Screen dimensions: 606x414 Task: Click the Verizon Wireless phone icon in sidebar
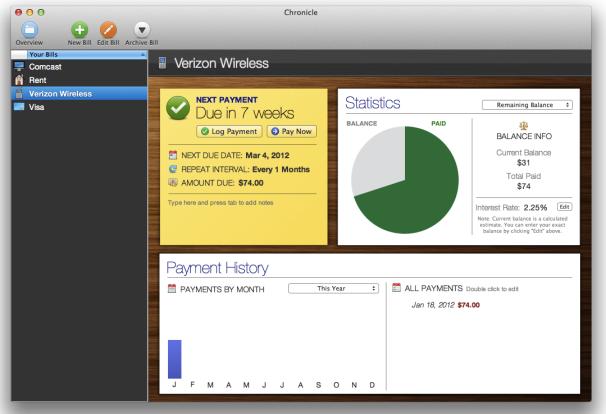tap(18, 93)
